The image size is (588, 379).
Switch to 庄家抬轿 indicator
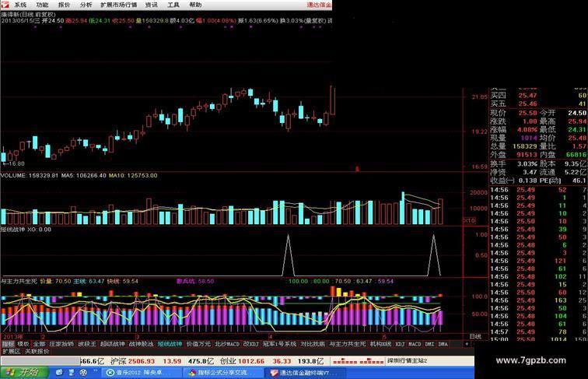(x=61, y=344)
